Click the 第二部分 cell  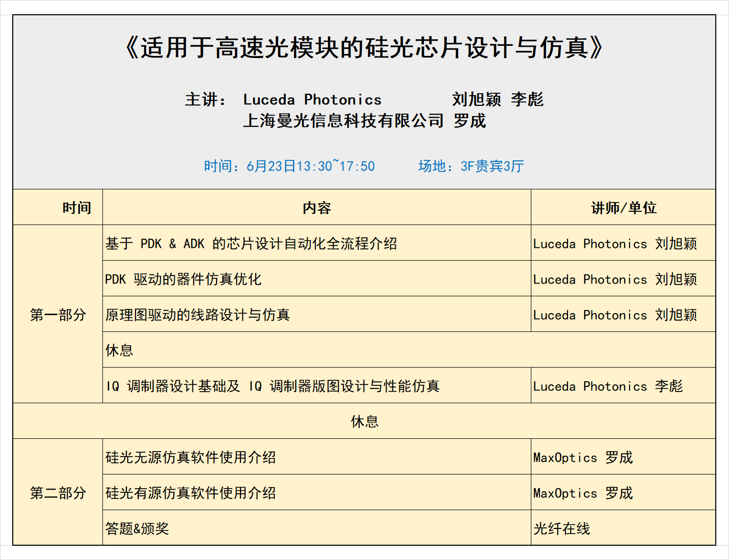coord(58,492)
